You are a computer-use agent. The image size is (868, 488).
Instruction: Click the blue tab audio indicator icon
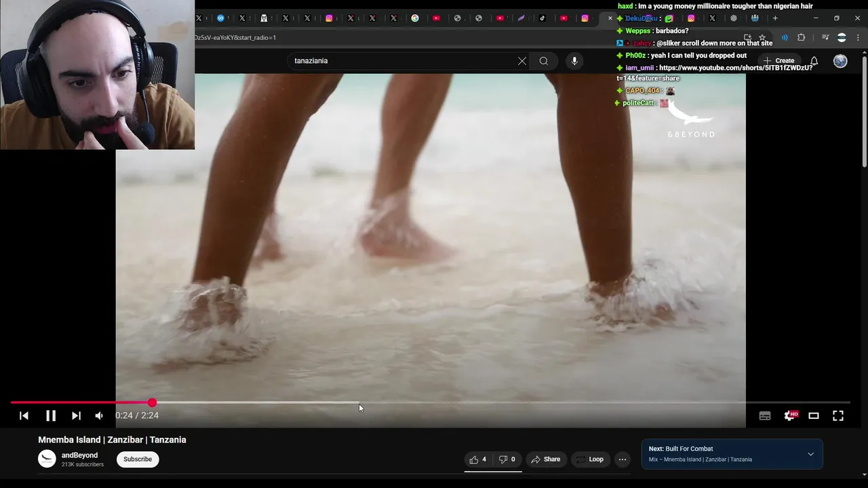pos(785,37)
